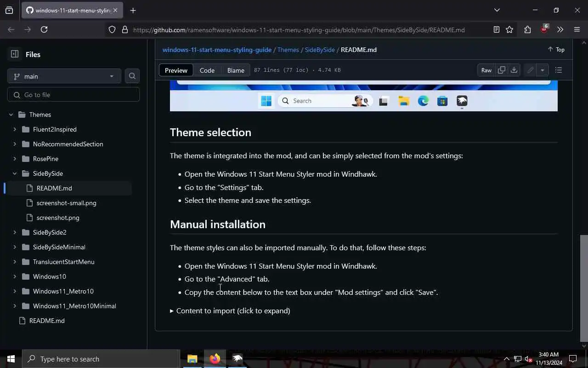Open the document outline list icon
The width and height of the screenshot is (588, 368).
[x=559, y=70]
